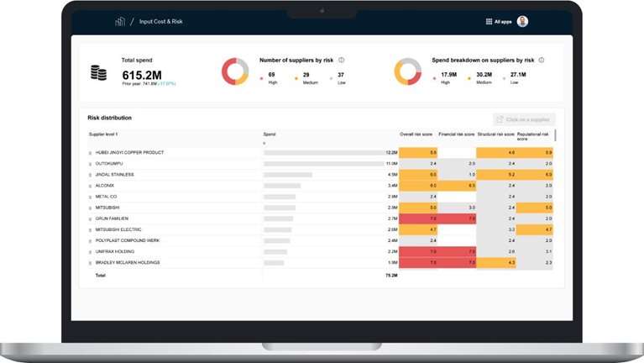Click the Spend breakdown donut chart
Image resolution: width=644 pixels, height=363 pixels.
(x=407, y=72)
